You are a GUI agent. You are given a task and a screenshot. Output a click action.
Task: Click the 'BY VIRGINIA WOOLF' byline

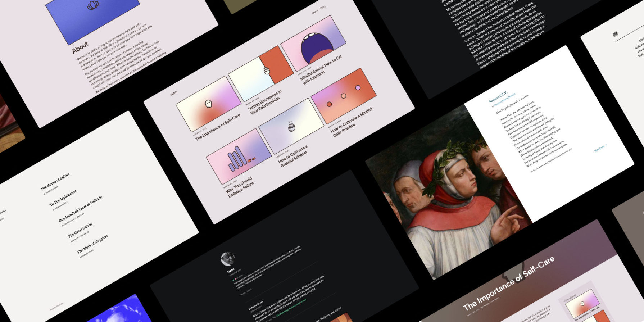tap(60, 206)
